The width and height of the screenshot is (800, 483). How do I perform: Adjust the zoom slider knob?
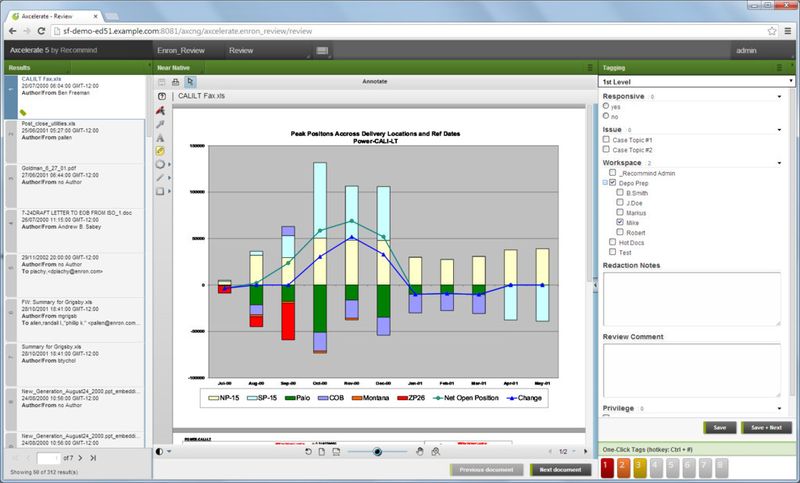[x=377, y=452]
